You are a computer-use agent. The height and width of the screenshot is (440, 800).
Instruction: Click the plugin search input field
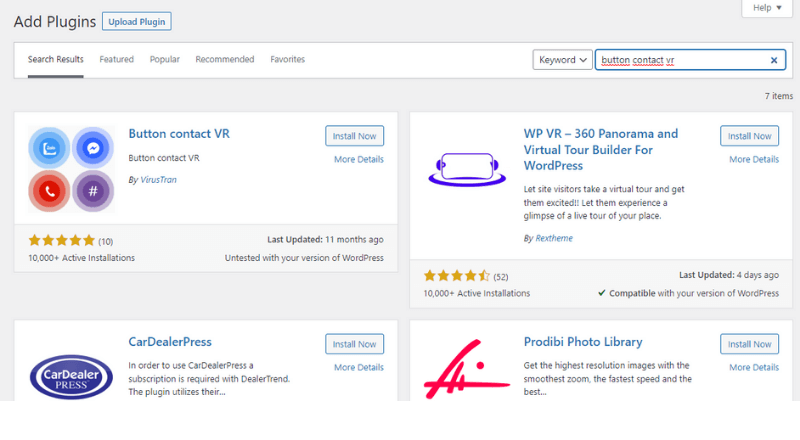point(680,60)
